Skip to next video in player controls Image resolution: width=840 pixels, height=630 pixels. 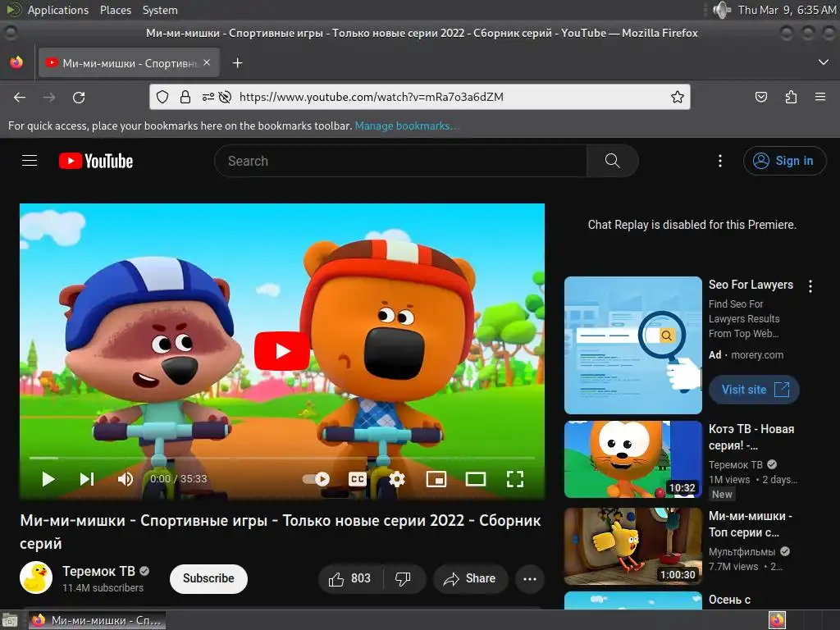coord(87,479)
